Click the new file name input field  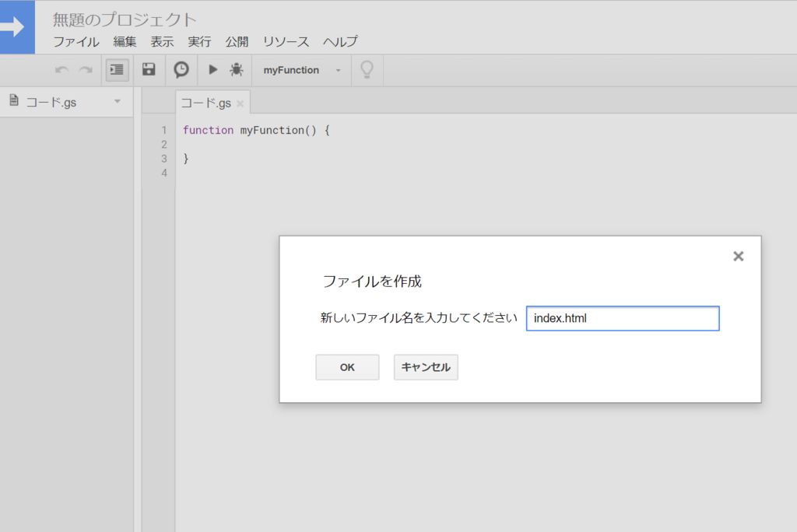623,319
